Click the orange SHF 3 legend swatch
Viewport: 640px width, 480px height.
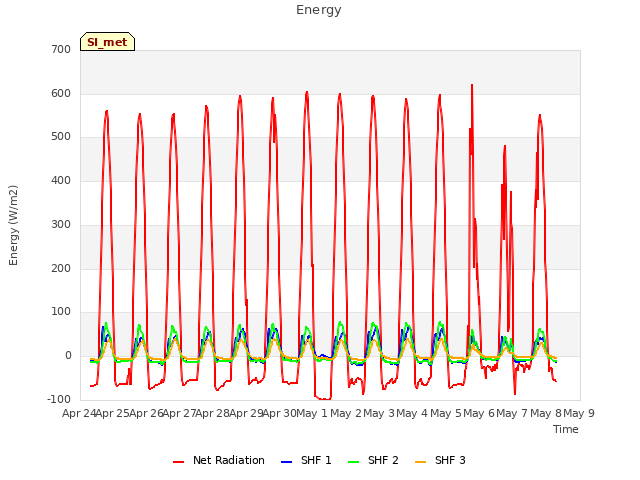click(420, 462)
